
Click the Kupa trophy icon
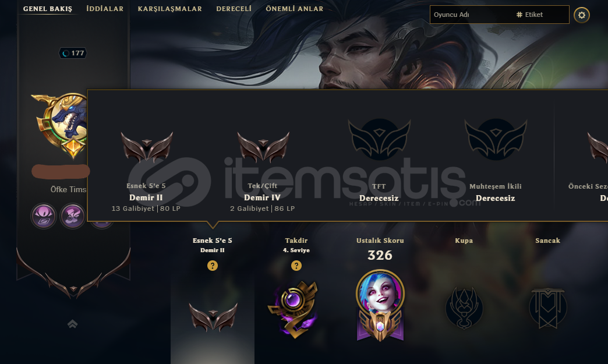pos(464,308)
